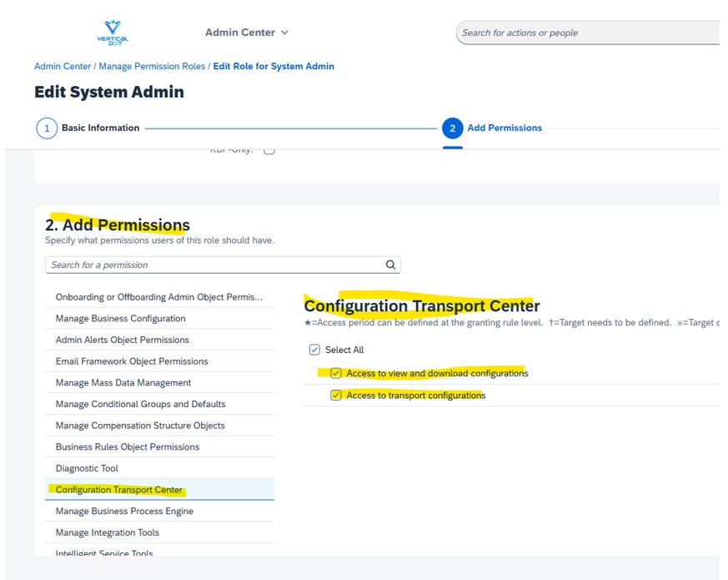Click Edit Role for System Admin breadcrumb

274,66
